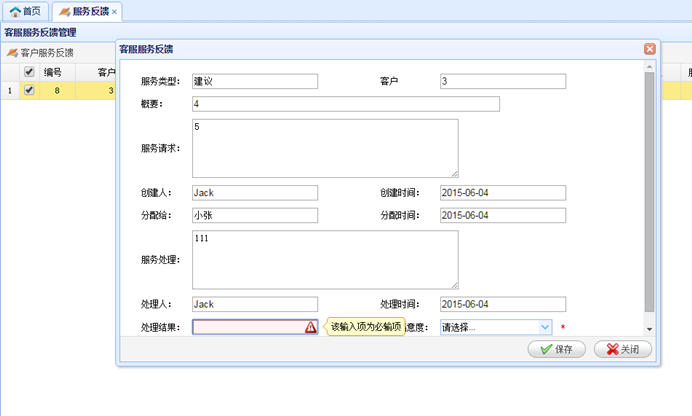Click the 概要 text field
The height and width of the screenshot is (416, 692).
click(346, 104)
